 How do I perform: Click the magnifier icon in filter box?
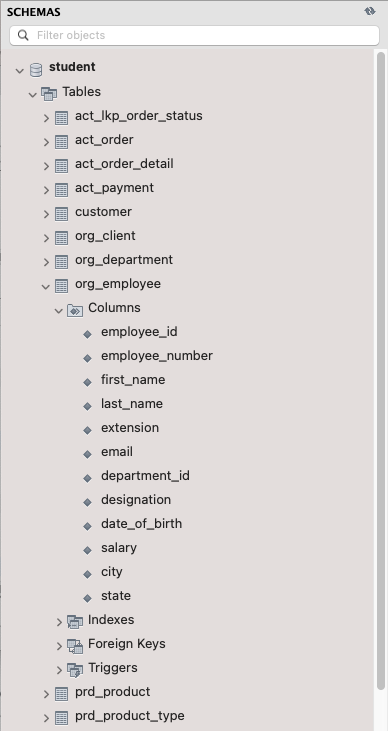23,35
